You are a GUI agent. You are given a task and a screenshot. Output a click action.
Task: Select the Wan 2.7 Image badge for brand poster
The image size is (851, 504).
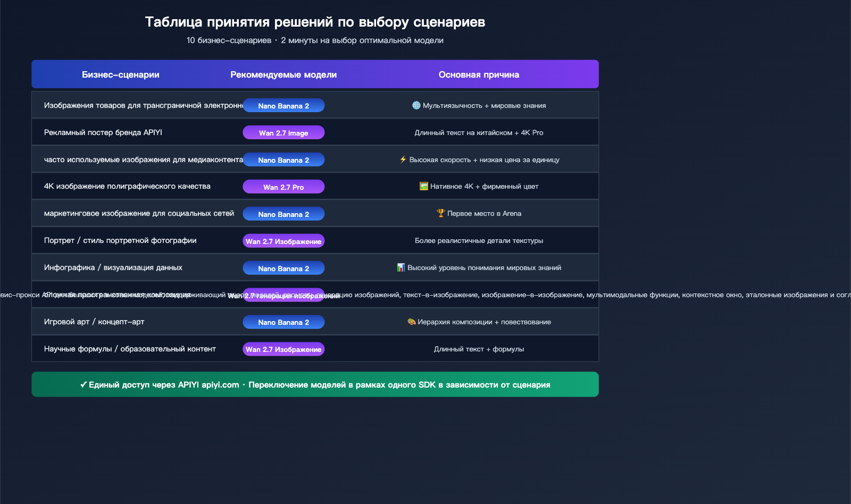pyautogui.click(x=283, y=132)
